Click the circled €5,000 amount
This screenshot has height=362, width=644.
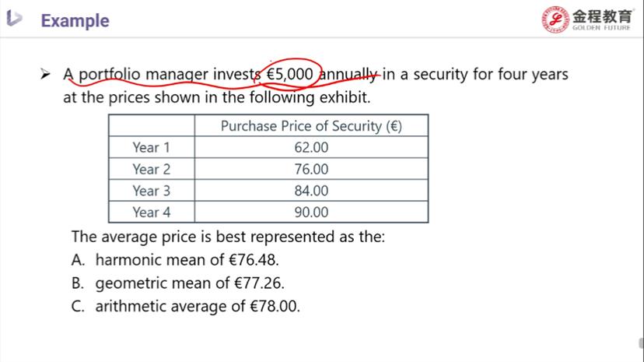point(289,74)
